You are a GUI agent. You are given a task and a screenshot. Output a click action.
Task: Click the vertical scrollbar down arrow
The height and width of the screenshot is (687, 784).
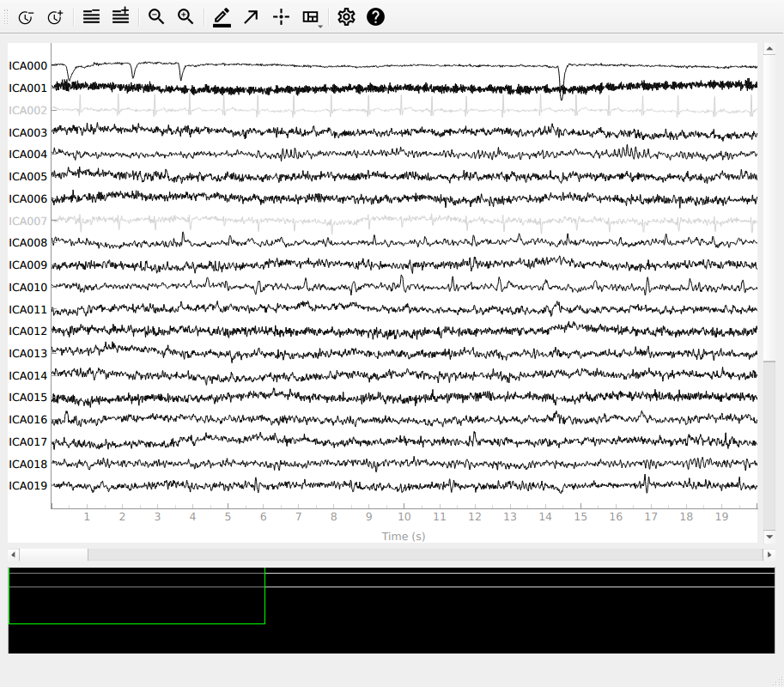pos(769,537)
